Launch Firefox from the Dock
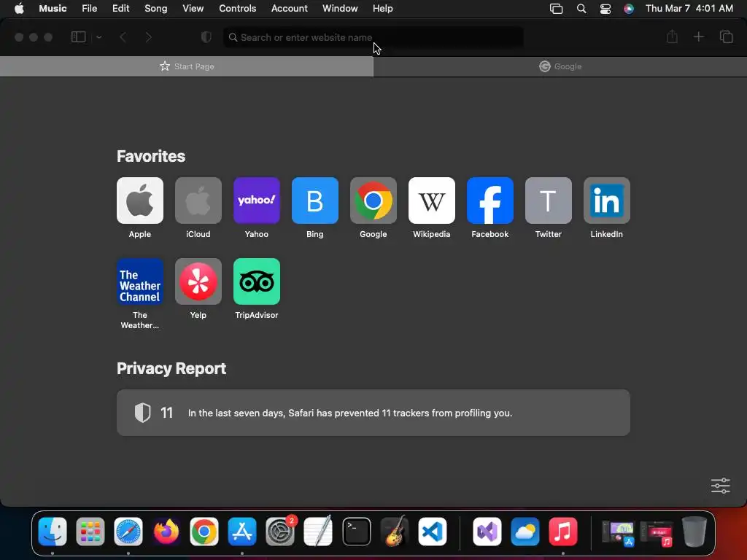 166,532
